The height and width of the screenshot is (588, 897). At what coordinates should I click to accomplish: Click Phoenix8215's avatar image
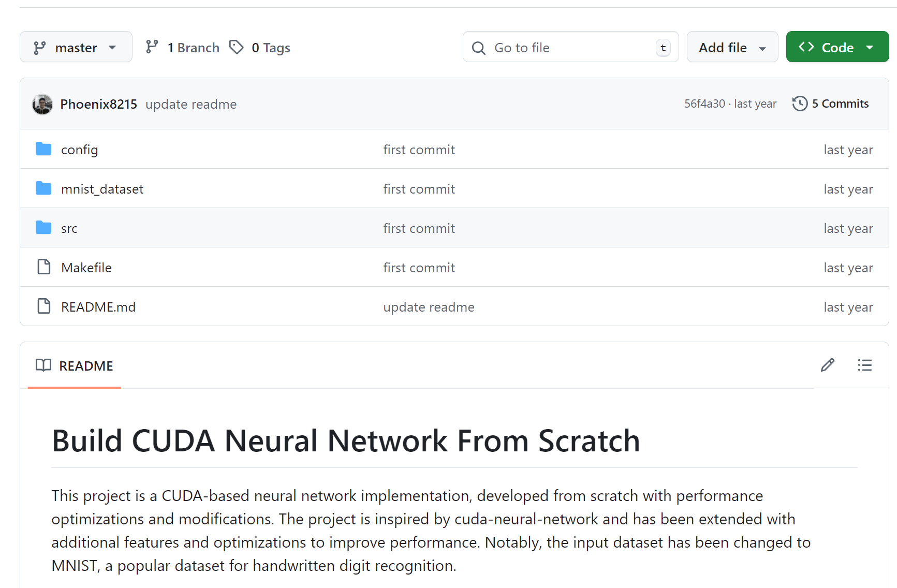pyautogui.click(x=42, y=104)
